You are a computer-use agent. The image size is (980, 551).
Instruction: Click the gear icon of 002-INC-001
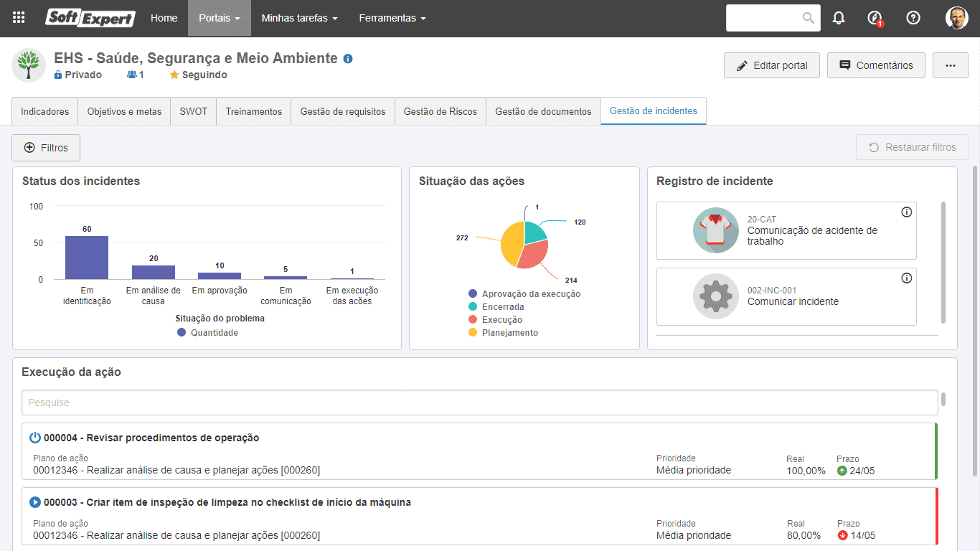[716, 296]
